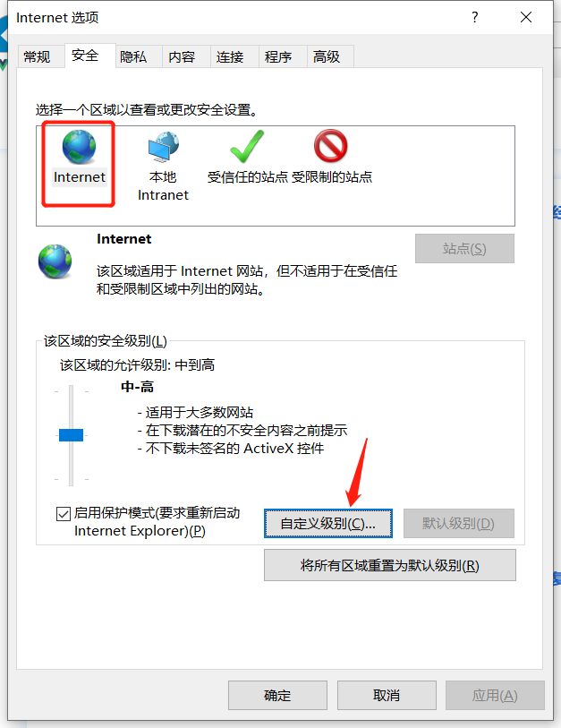Choose the 受信任的站点 green checkmark icon
561x728 pixels.
pyautogui.click(x=247, y=146)
